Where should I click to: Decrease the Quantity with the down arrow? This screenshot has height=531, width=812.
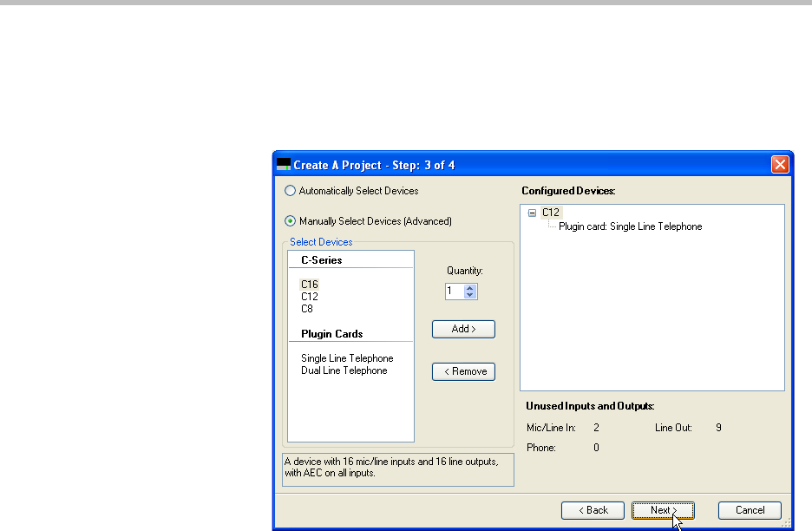point(470,296)
